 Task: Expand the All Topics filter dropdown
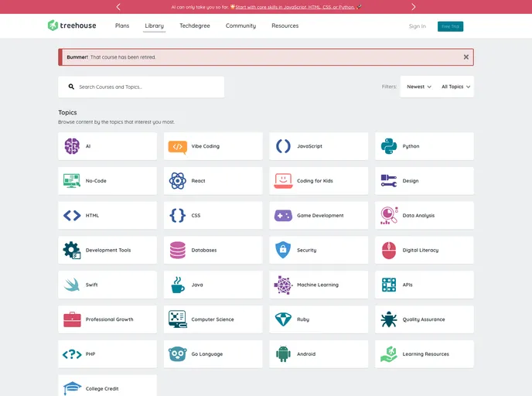click(x=455, y=87)
